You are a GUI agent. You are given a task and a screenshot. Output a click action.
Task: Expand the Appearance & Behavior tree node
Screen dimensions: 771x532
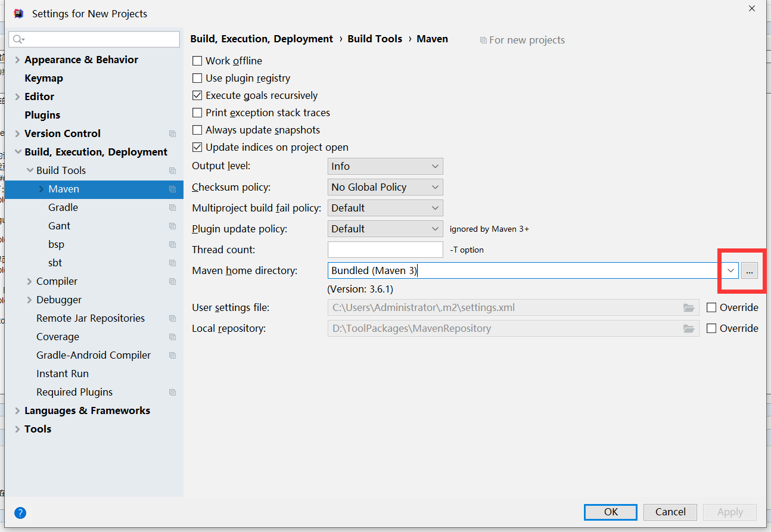tap(17, 60)
